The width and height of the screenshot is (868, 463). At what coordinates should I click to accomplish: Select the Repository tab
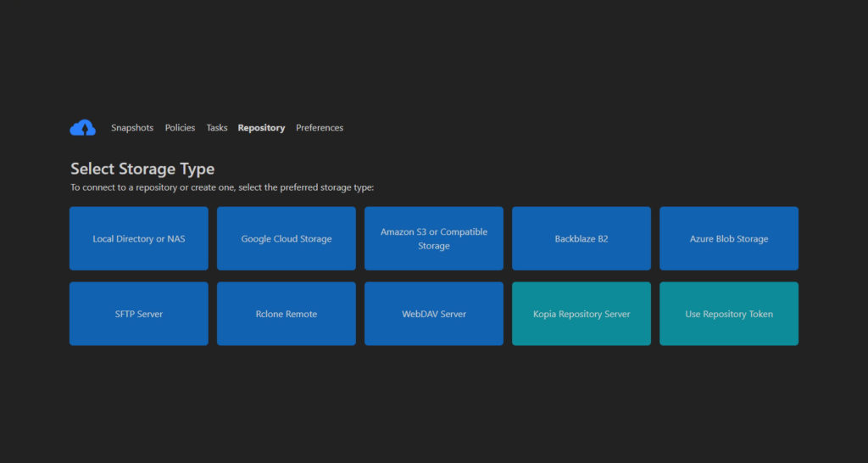point(261,128)
